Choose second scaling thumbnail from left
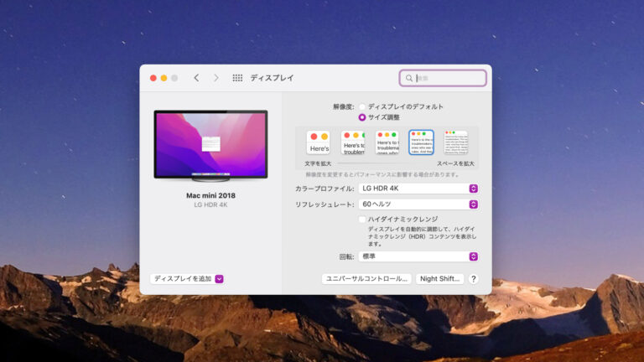This screenshot has width=644, height=362. pos(353,142)
